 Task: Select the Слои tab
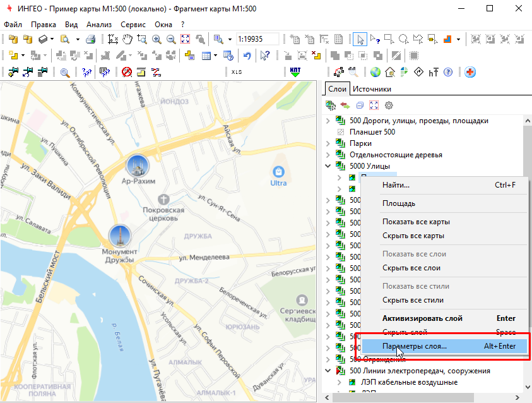click(337, 89)
